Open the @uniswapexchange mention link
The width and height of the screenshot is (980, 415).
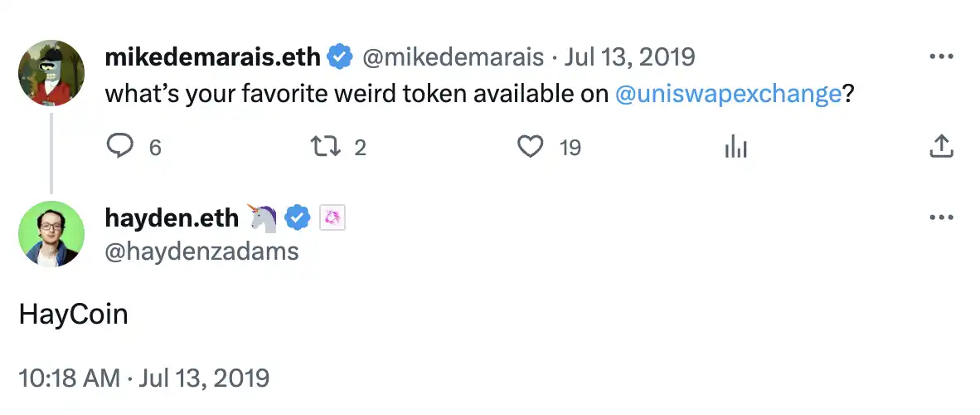pos(729,94)
